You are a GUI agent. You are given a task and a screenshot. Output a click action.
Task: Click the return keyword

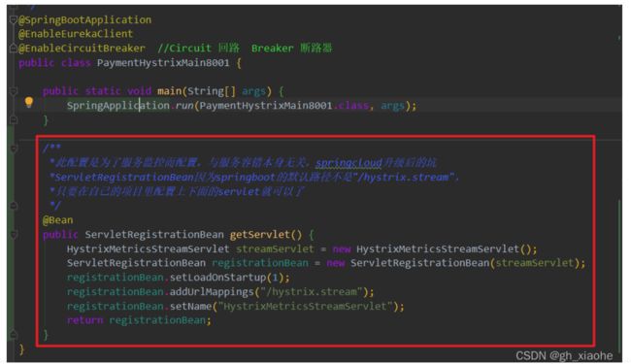pyautogui.click(x=84, y=320)
